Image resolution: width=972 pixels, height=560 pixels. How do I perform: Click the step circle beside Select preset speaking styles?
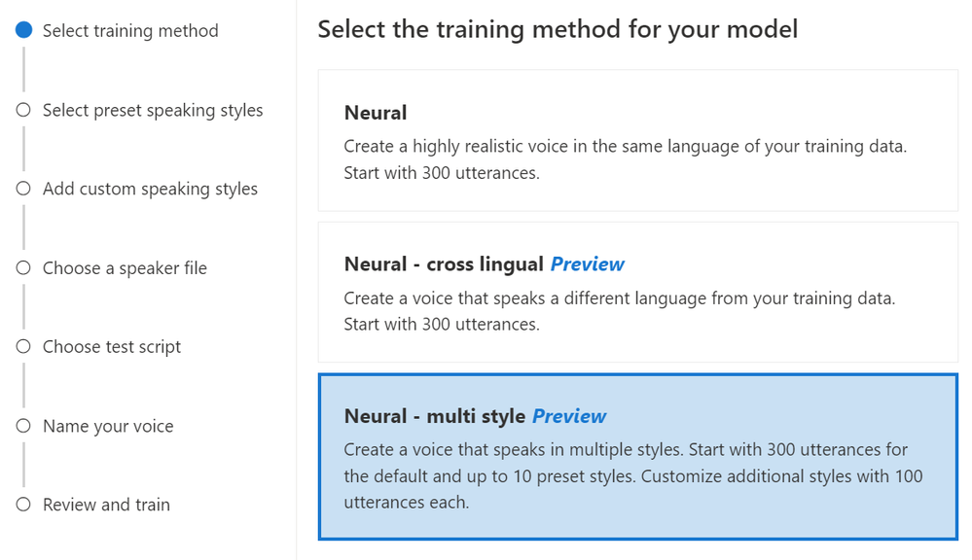(23, 110)
